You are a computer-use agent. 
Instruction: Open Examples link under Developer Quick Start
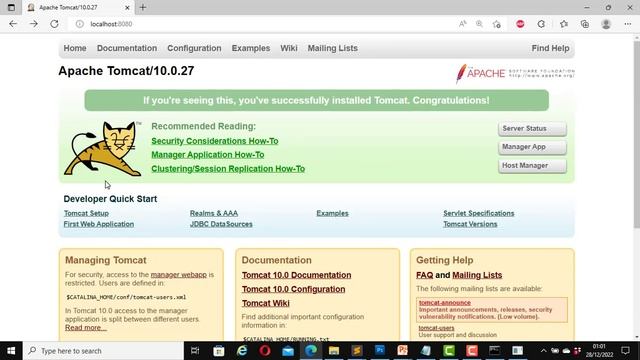click(332, 213)
